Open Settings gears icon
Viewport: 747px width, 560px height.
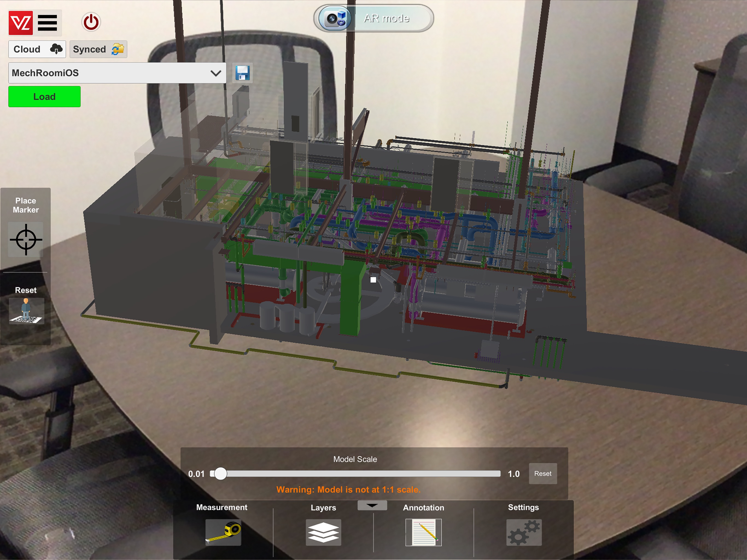point(523,532)
